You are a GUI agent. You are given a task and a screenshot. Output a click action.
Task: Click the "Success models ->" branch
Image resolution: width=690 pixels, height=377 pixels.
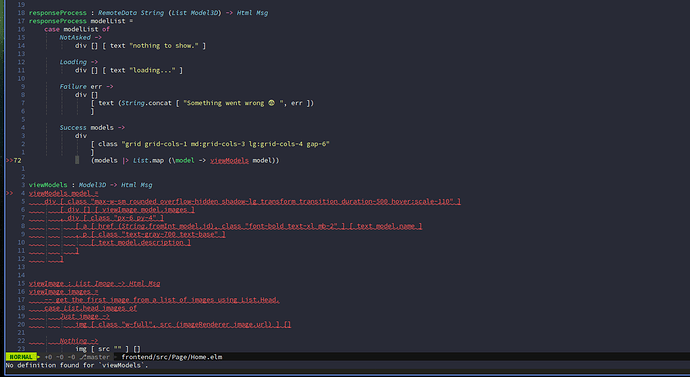92,128
